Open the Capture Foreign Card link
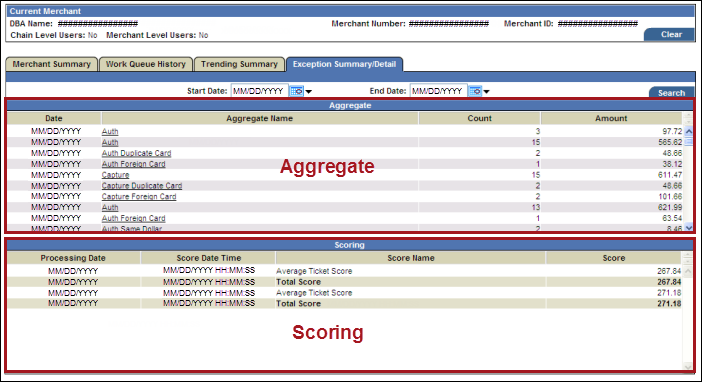This screenshot has width=702, height=382. 139,196
